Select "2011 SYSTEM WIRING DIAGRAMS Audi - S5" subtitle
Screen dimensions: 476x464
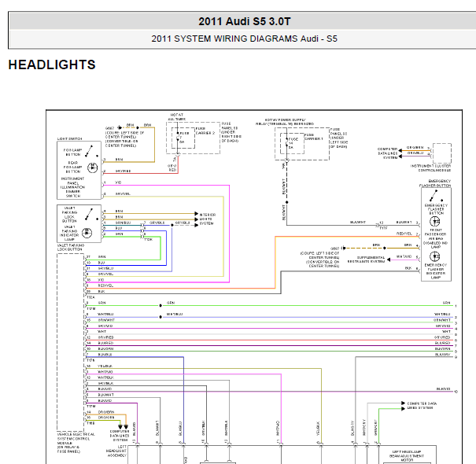pyautogui.click(x=245, y=39)
